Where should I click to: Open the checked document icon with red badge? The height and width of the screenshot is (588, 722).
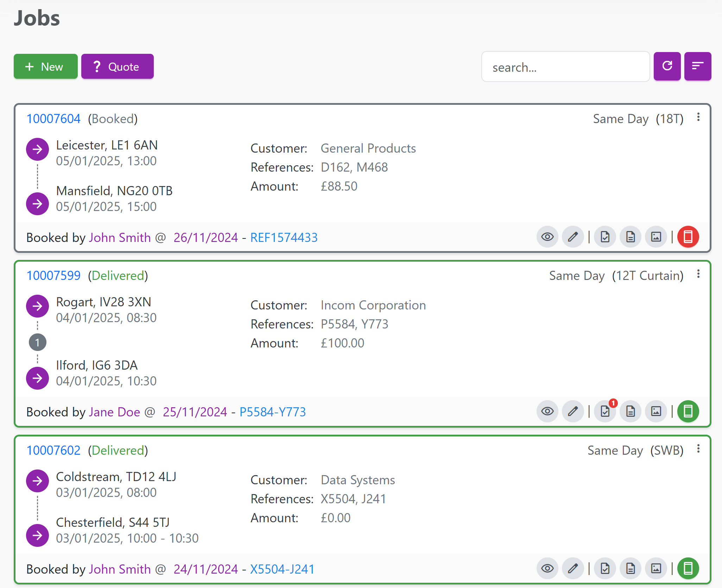point(605,411)
